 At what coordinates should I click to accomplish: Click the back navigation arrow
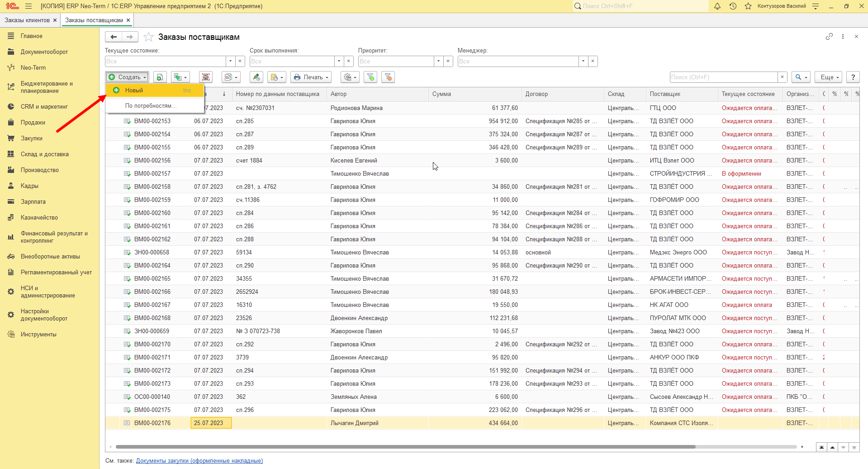(x=114, y=37)
